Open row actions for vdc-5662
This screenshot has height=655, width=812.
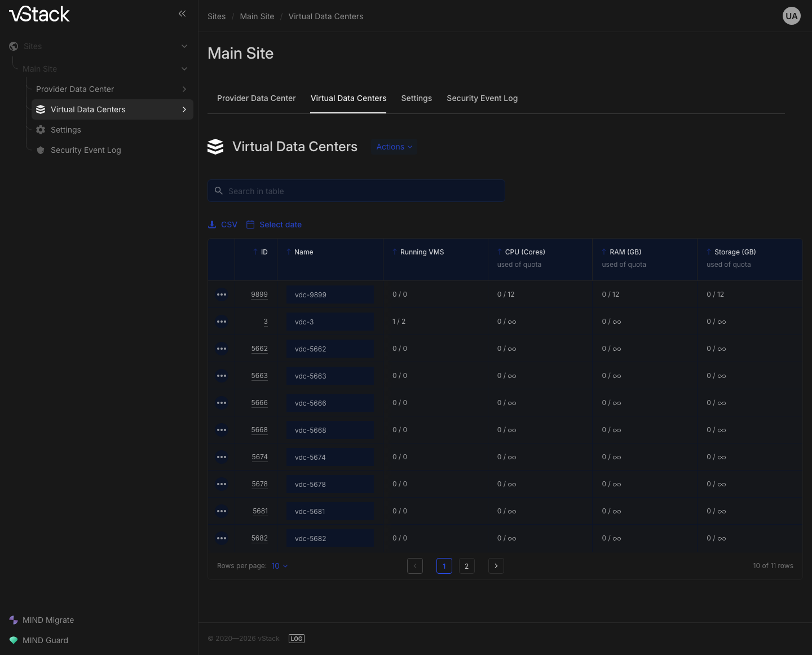[222, 349]
